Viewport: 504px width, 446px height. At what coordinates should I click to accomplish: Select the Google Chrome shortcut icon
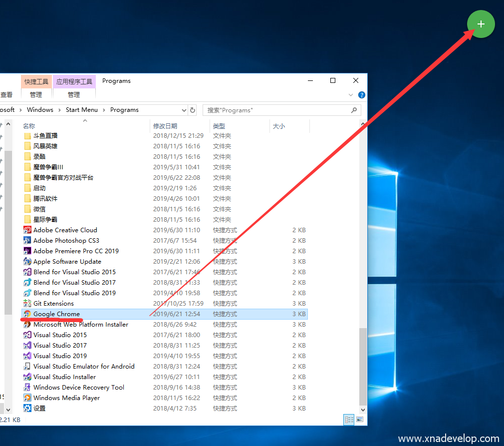[x=27, y=314]
